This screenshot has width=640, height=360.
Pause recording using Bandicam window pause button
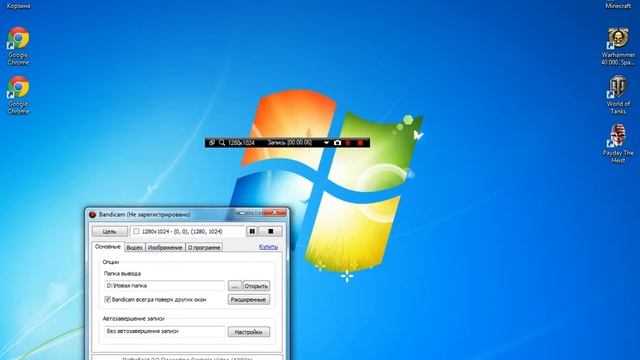[x=252, y=231]
